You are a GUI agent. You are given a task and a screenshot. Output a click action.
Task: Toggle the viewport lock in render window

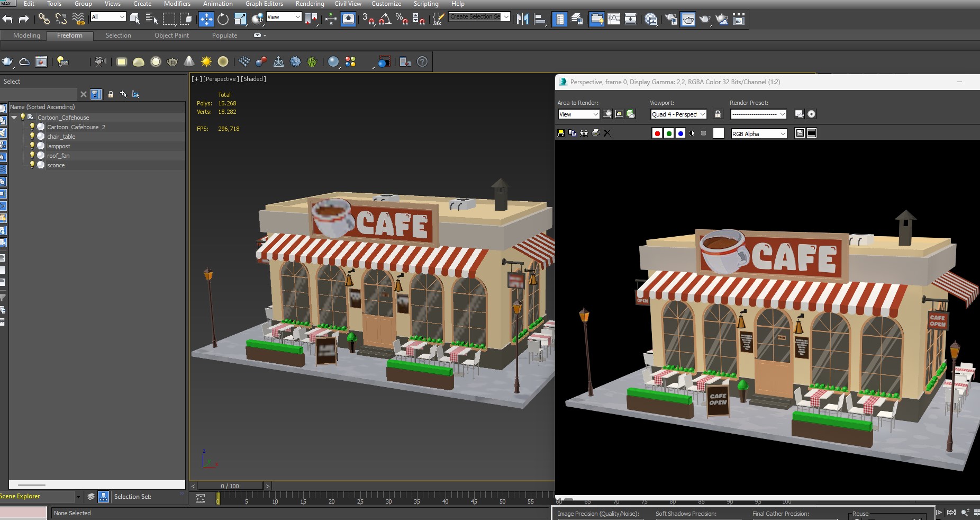pos(718,114)
